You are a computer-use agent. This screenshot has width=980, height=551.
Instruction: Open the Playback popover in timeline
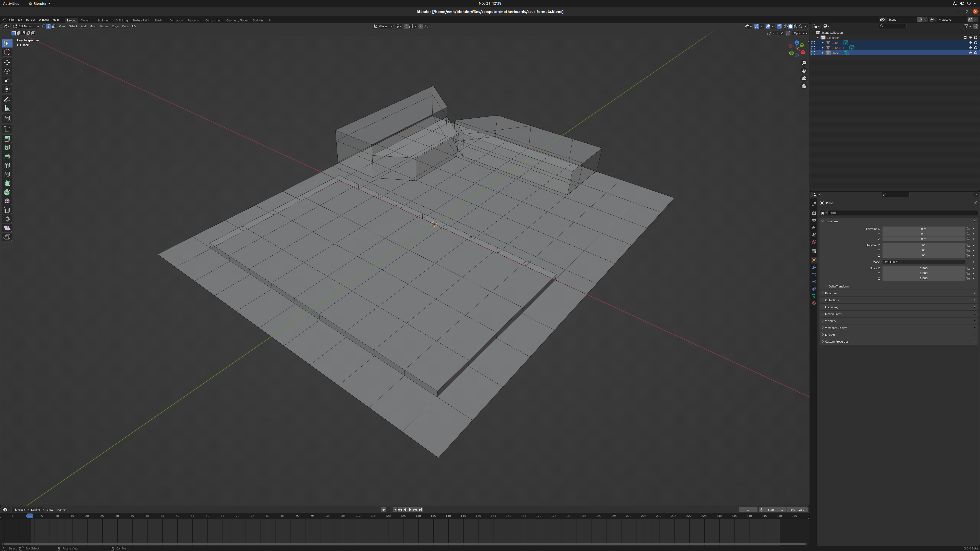[20, 510]
